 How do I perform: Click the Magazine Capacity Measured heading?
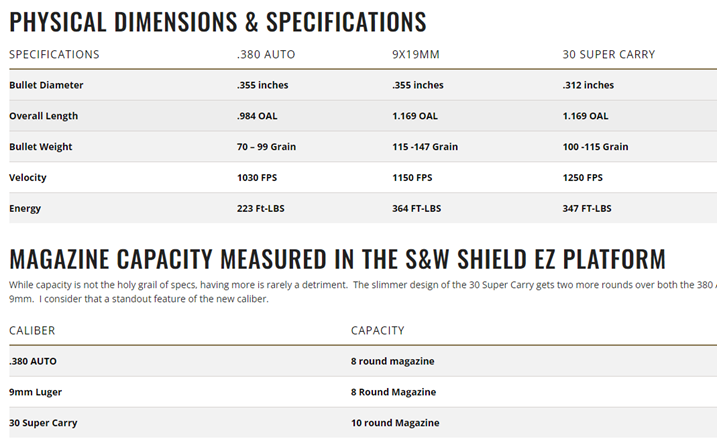(x=337, y=259)
